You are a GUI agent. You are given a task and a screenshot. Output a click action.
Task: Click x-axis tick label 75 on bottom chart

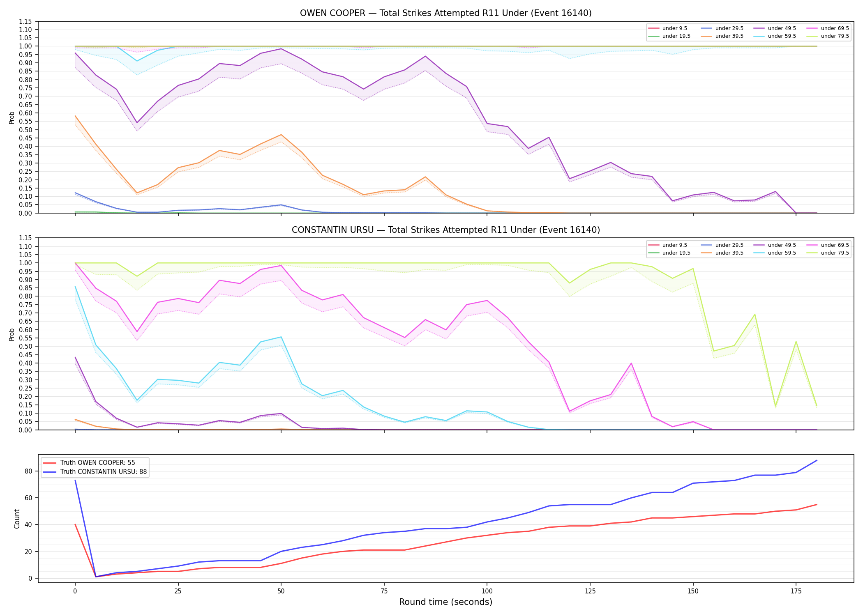384,591
